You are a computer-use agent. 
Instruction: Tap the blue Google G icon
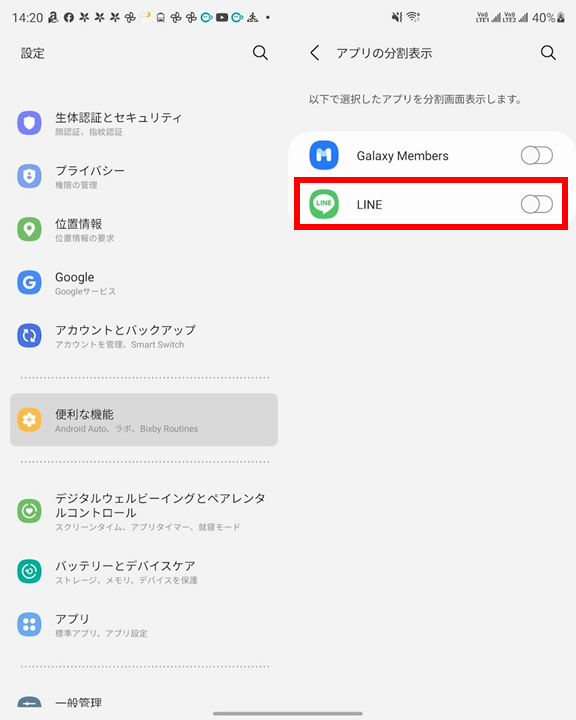coord(29,282)
